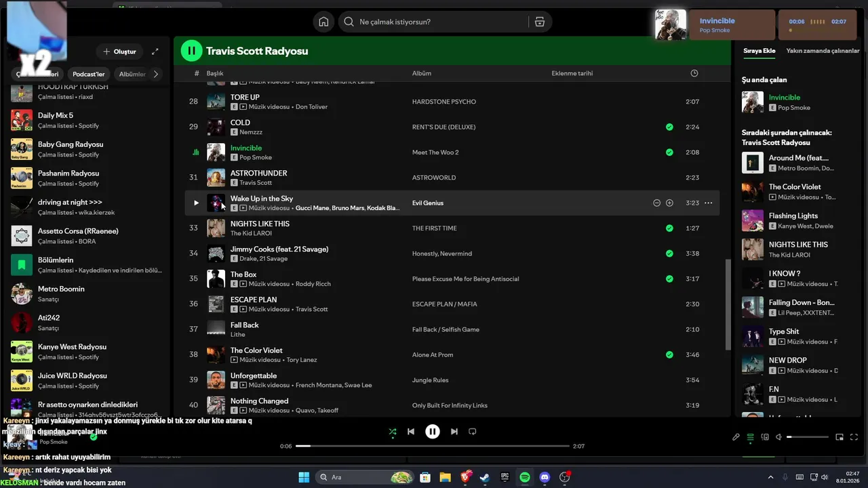The image size is (868, 488).
Task: Open Metro Boomin artist in library
Action: click(x=87, y=293)
